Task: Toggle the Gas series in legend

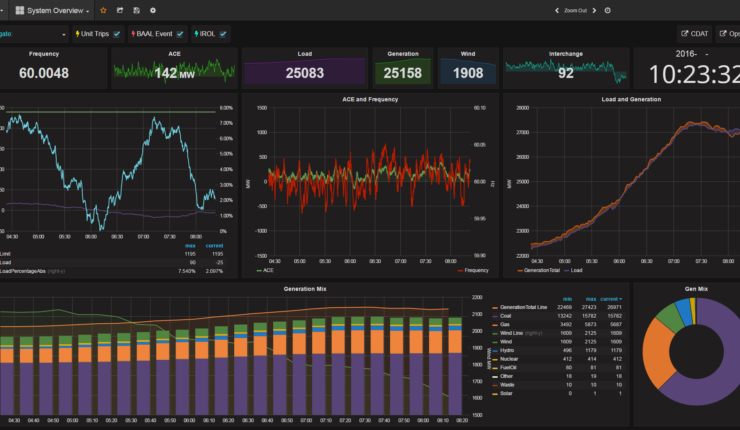Action: click(505, 325)
